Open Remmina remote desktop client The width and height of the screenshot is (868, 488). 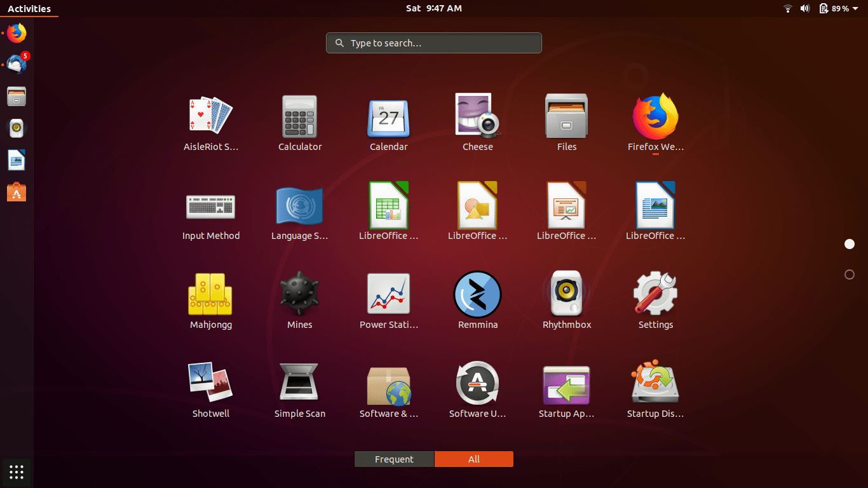478,301
